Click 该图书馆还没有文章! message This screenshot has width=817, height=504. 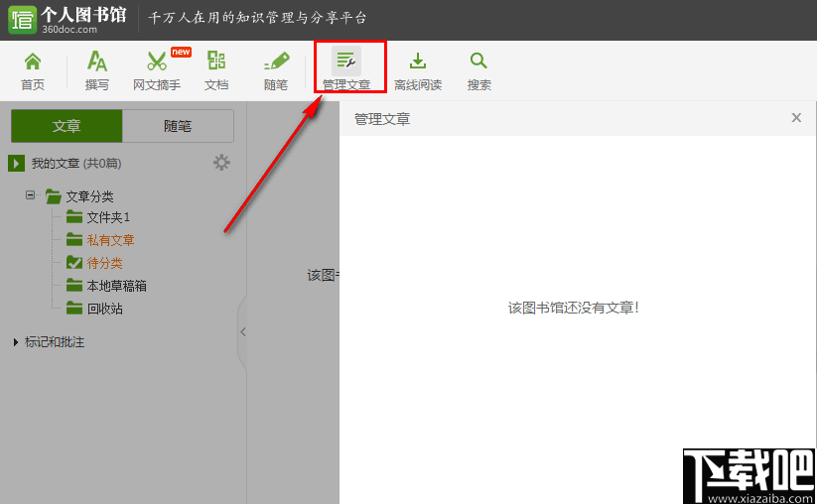(574, 308)
